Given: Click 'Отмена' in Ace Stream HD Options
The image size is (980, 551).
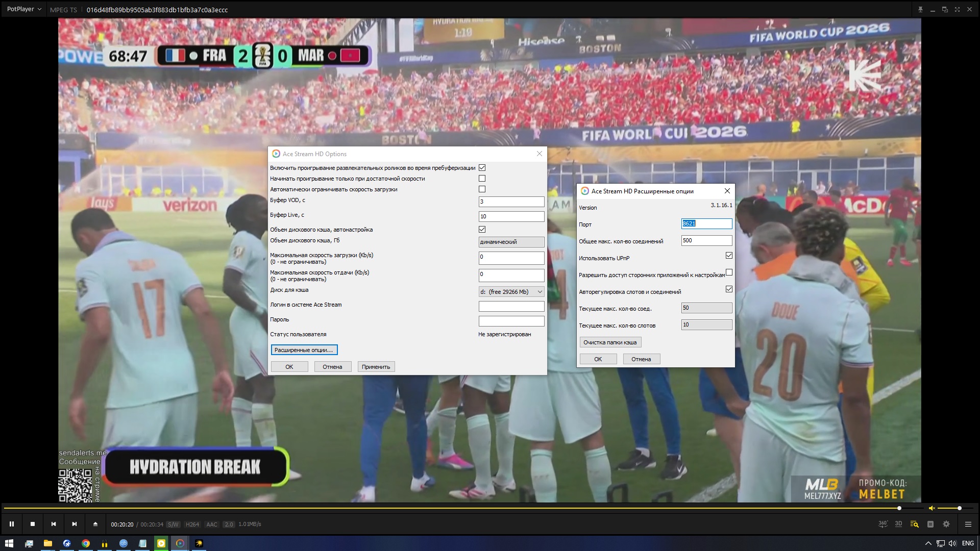Looking at the screenshot, I should click(x=333, y=367).
